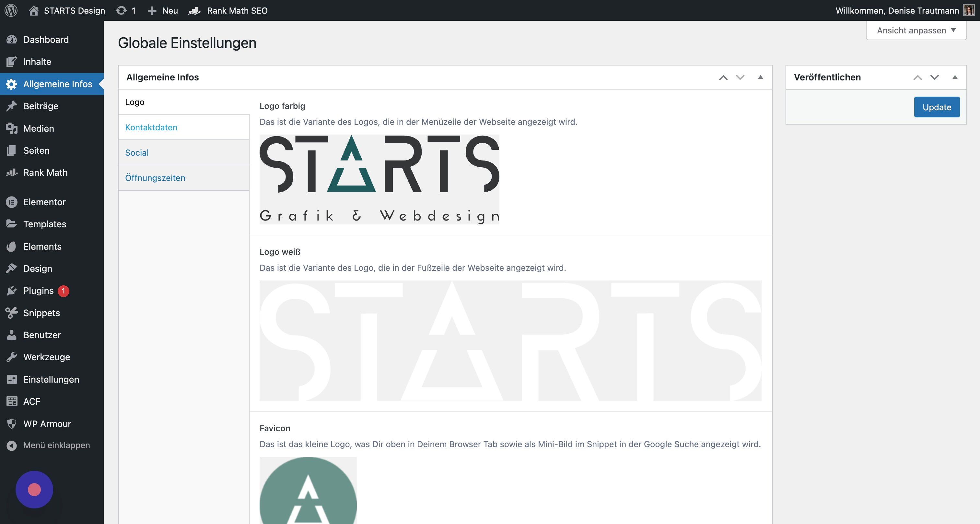Click the Inhalte edit icon
This screenshot has height=524, width=980.
(12, 62)
